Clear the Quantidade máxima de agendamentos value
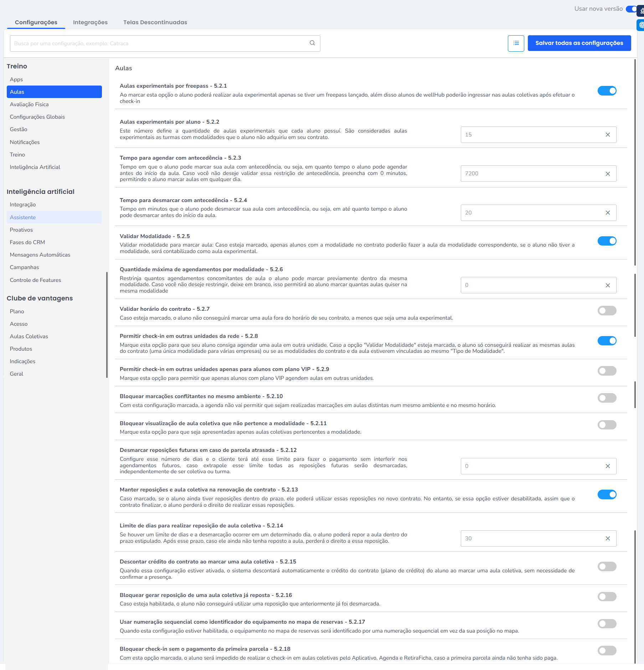644x670 pixels. tap(608, 285)
